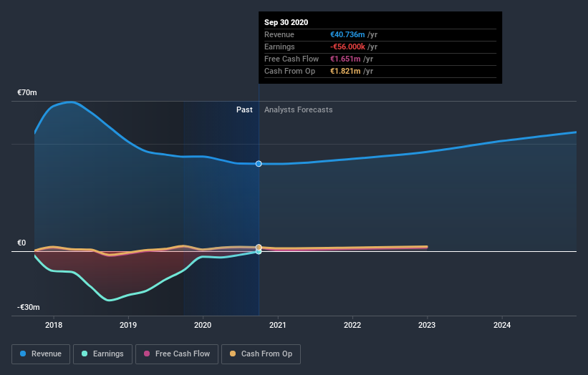The image size is (588, 375).
Task: Click the -€30m y-axis label
Action: [29, 307]
